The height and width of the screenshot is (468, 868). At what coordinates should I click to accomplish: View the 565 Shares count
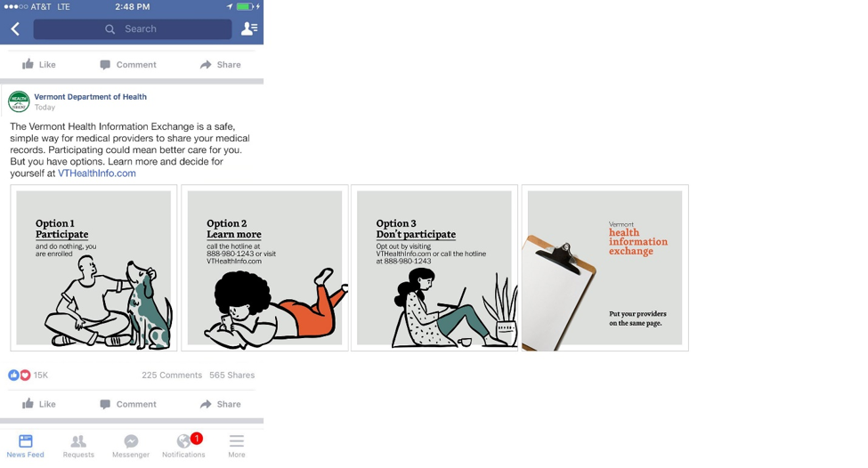(x=232, y=375)
